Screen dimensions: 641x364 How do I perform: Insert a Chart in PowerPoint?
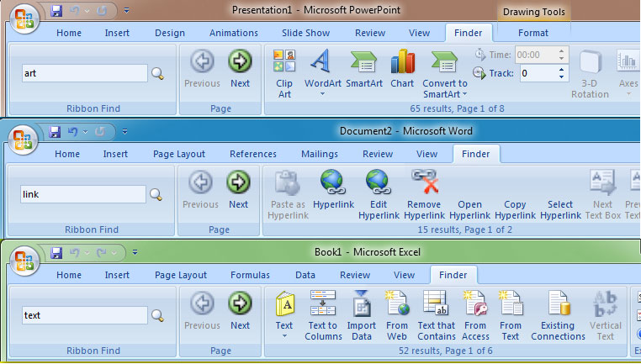click(x=403, y=69)
